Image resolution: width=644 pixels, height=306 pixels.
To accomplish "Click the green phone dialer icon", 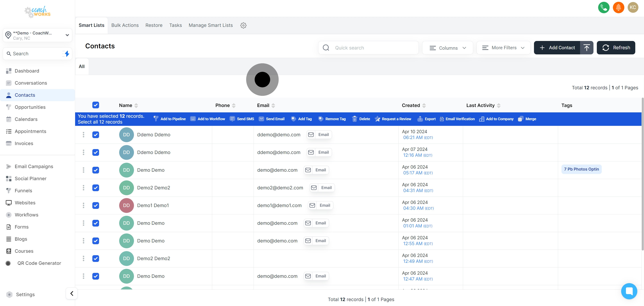I will pyautogui.click(x=604, y=7).
